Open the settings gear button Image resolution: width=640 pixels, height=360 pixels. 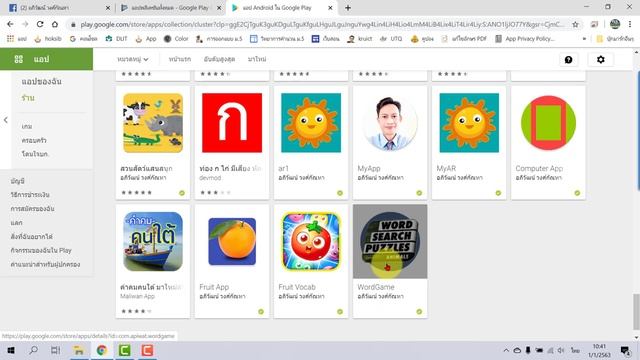coord(600,60)
